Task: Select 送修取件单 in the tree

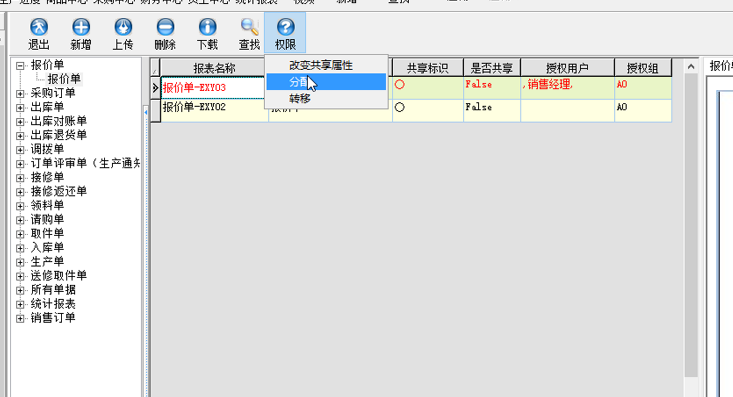Action: point(58,275)
